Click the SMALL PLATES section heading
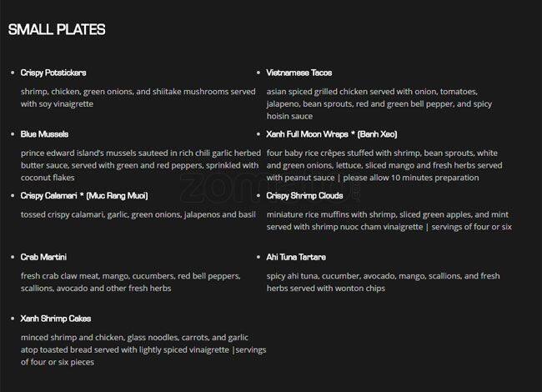542x392 pixels. pos(57,30)
